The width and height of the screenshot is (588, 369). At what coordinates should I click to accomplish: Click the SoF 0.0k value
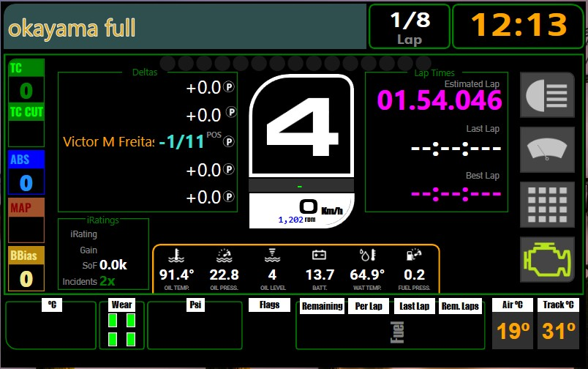tap(113, 265)
